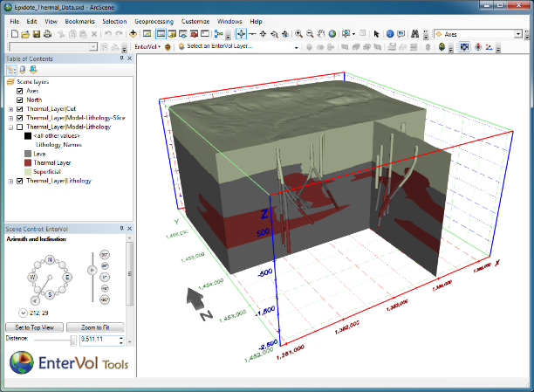This screenshot has width=534, height=392.
Task: Click the List By Source icon
Action: 23,70
